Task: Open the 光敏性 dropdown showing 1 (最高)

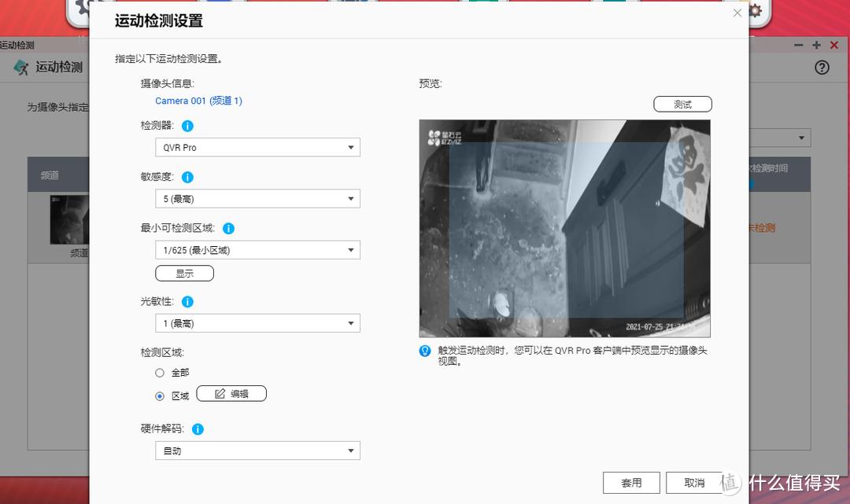Action: [x=257, y=322]
